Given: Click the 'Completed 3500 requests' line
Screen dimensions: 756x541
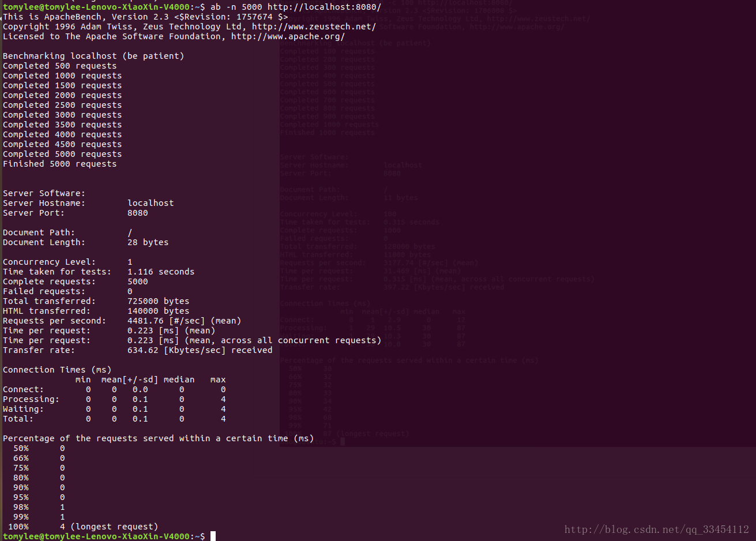Looking at the screenshot, I should pos(62,125).
